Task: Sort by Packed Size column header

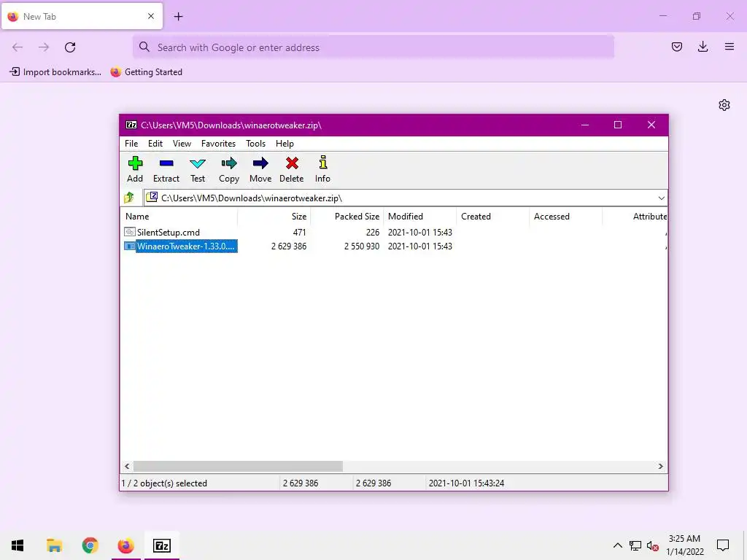Action: click(347, 216)
